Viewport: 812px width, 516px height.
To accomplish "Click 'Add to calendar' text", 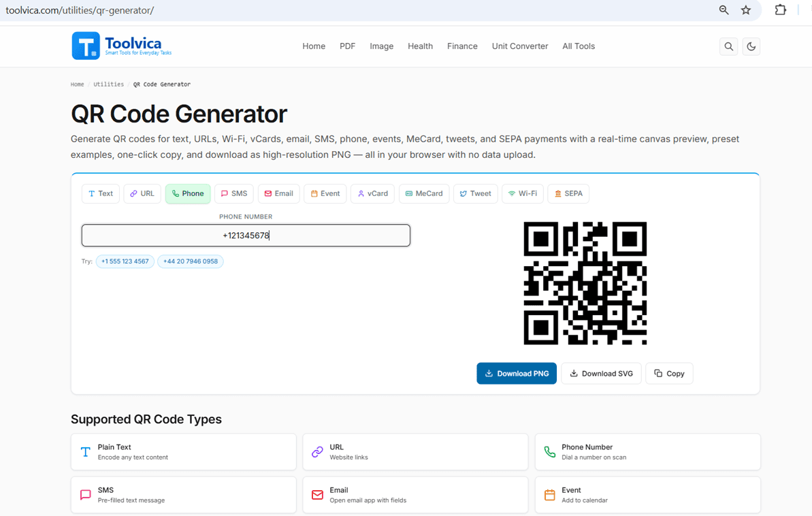I will pyautogui.click(x=585, y=500).
